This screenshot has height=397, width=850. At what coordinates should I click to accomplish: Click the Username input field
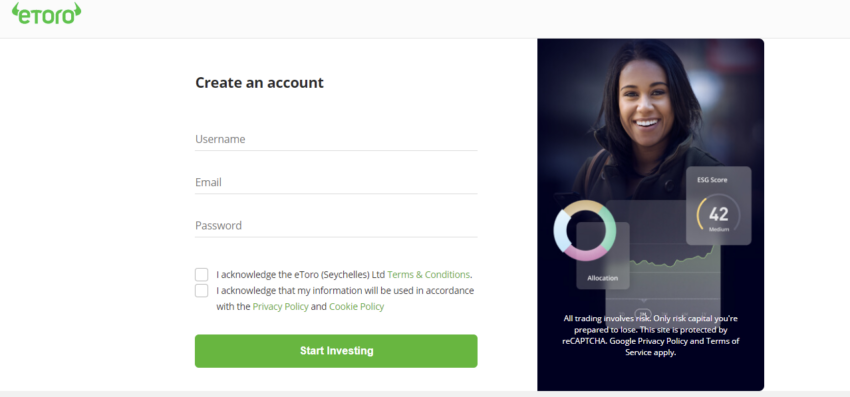(336, 139)
